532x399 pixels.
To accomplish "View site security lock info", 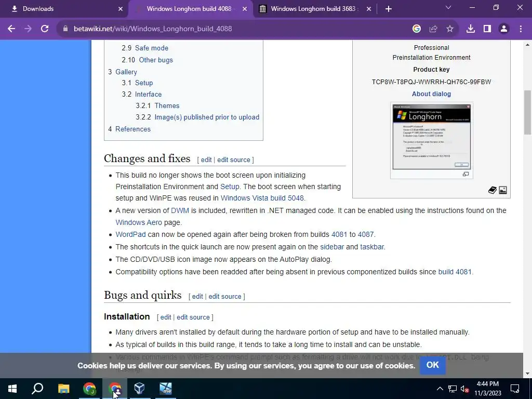I will pyautogui.click(x=65, y=29).
